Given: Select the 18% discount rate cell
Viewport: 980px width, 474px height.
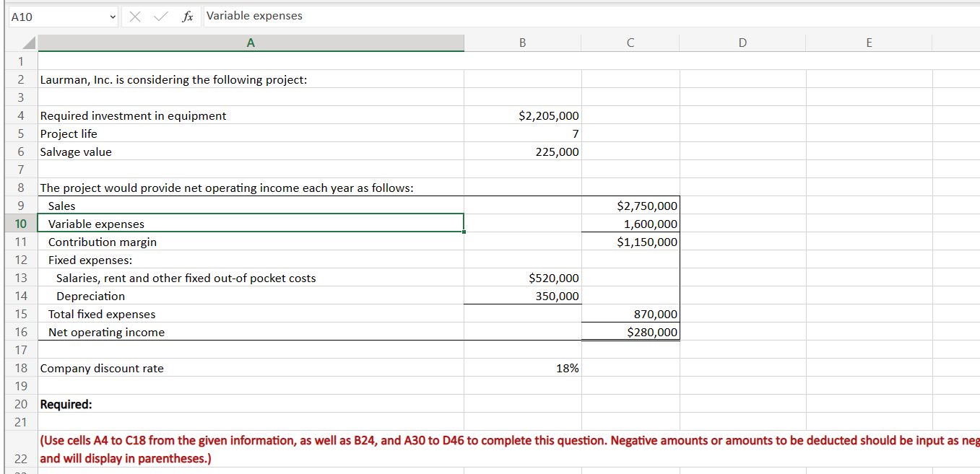Looking at the screenshot, I should [522, 368].
